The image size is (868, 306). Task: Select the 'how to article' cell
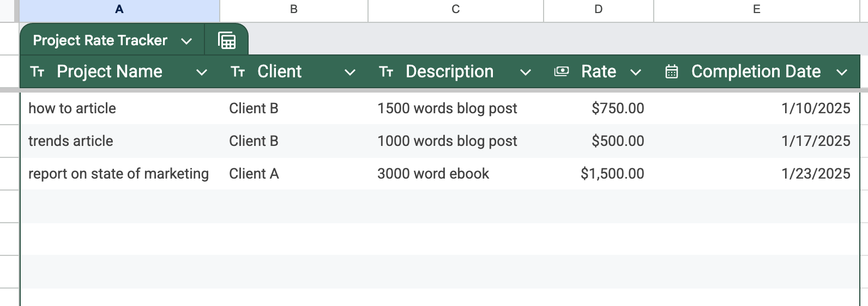72,108
